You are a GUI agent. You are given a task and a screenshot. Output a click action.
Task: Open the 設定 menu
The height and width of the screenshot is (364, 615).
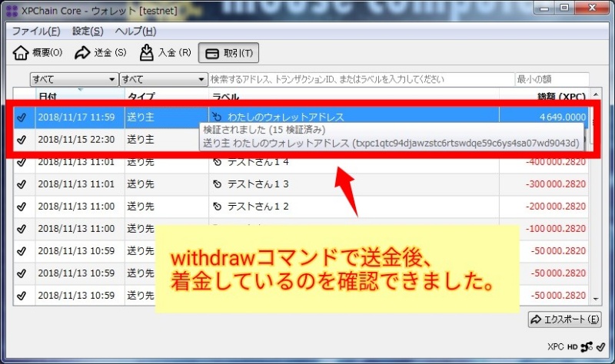click(88, 31)
